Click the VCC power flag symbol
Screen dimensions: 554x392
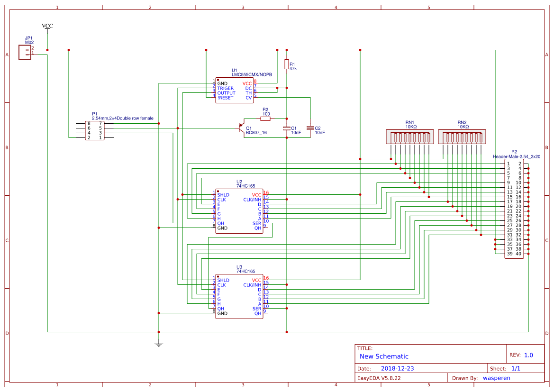tap(46, 27)
